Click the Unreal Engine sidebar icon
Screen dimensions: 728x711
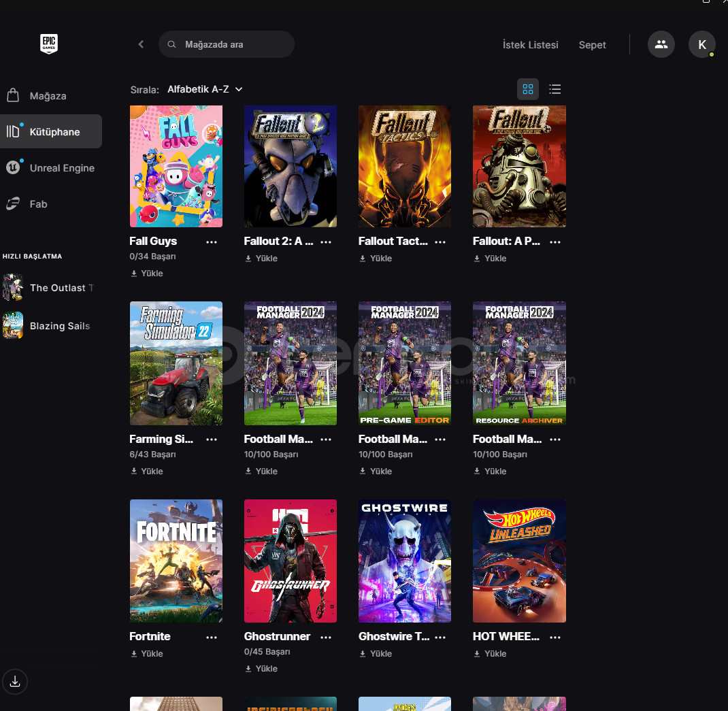(13, 167)
